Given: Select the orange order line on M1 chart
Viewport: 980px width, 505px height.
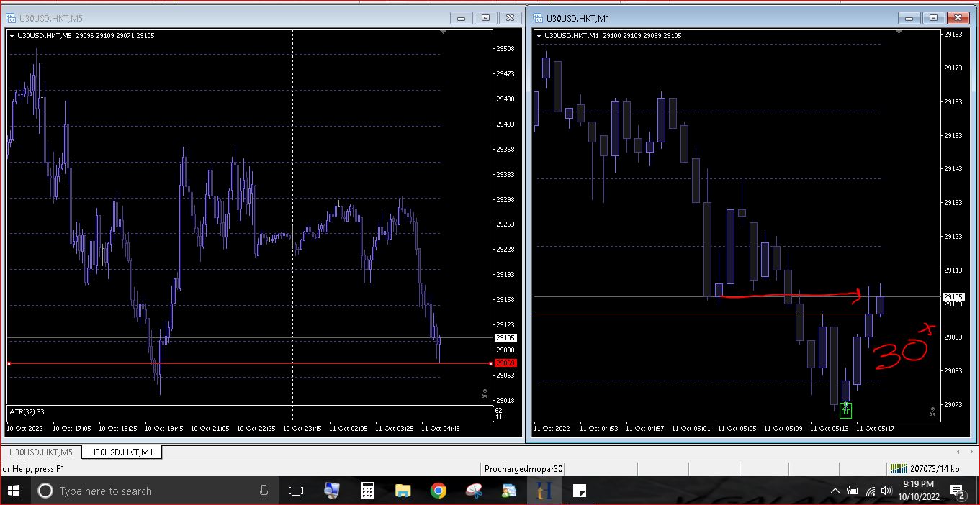Looking at the screenshot, I should coord(737,314).
